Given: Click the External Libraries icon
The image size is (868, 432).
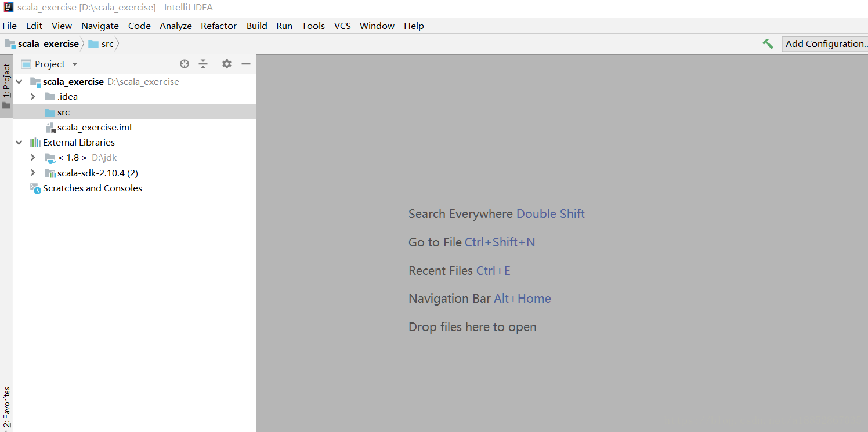Looking at the screenshot, I should (x=35, y=143).
